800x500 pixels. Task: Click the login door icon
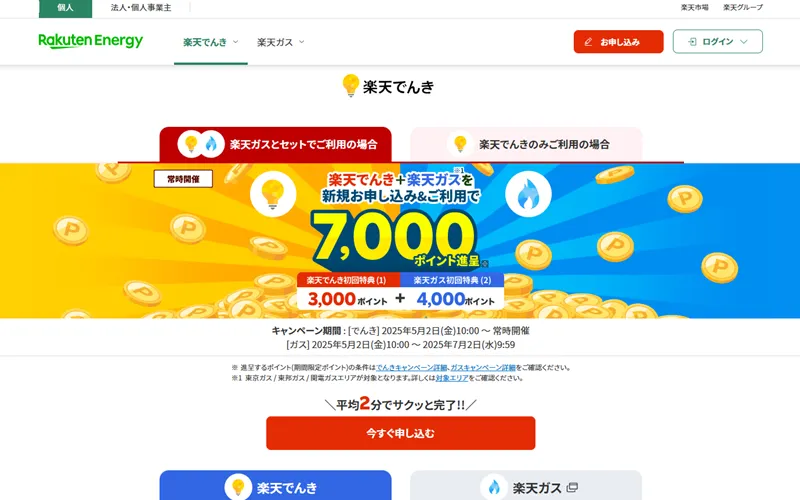[692, 42]
